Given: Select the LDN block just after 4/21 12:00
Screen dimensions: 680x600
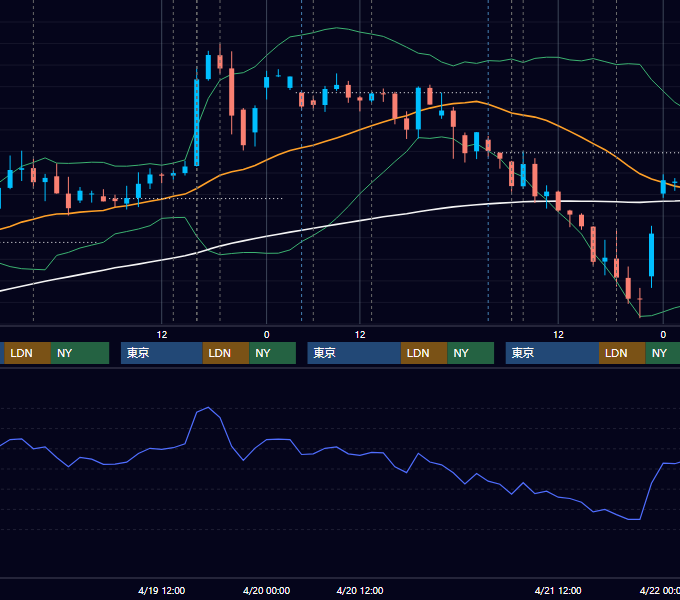Looking at the screenshot, I should coord(622,353).
